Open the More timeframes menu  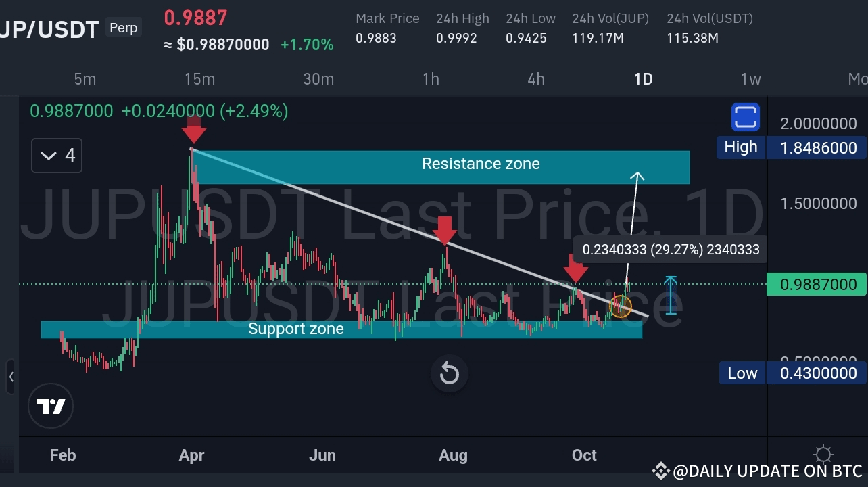point(859,79)
